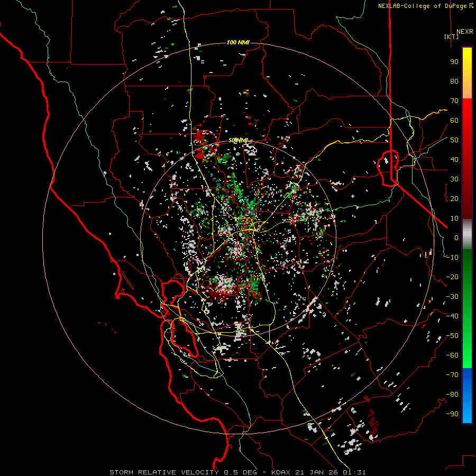Click the STORM RELATIVE VELOCITY product caption
Image resolution: width=476 pixels, height=476 pixels.
[164, 472]
